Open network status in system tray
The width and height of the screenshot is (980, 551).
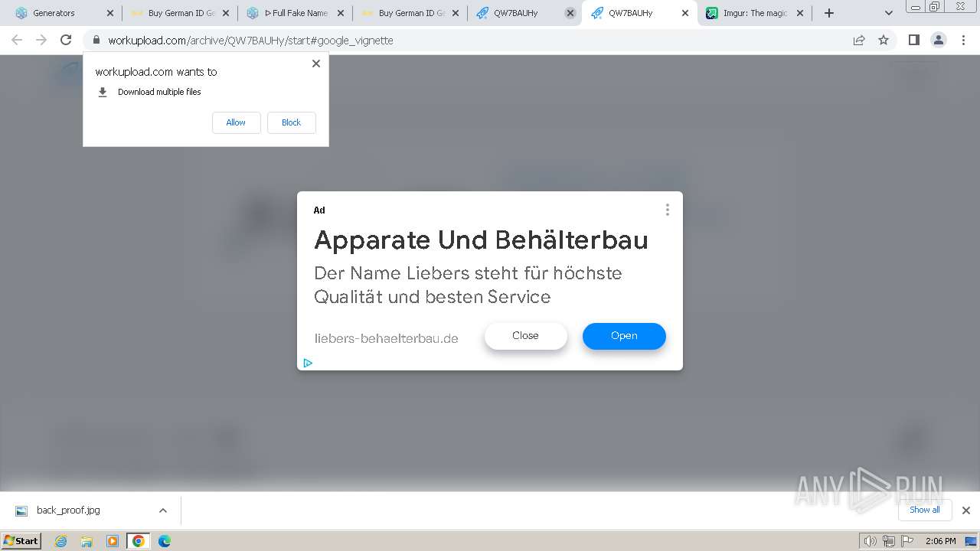tap(888, 541)
